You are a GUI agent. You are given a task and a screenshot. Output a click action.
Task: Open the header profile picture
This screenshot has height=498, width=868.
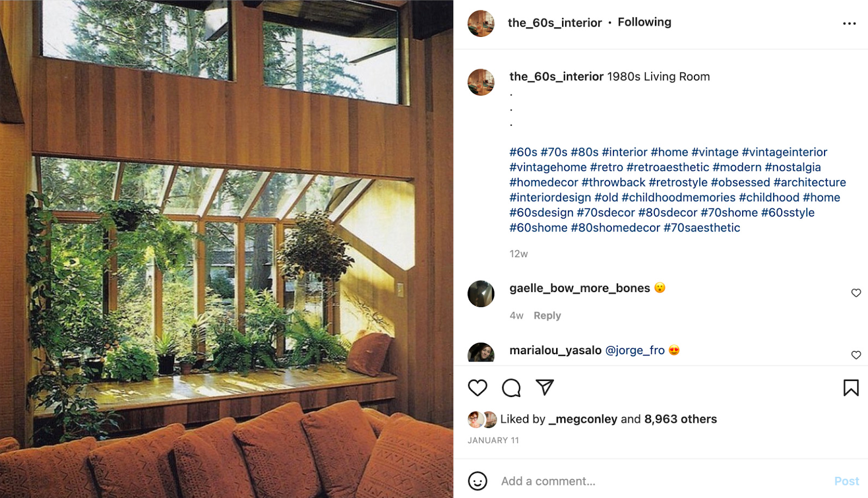tap(481, 23)
